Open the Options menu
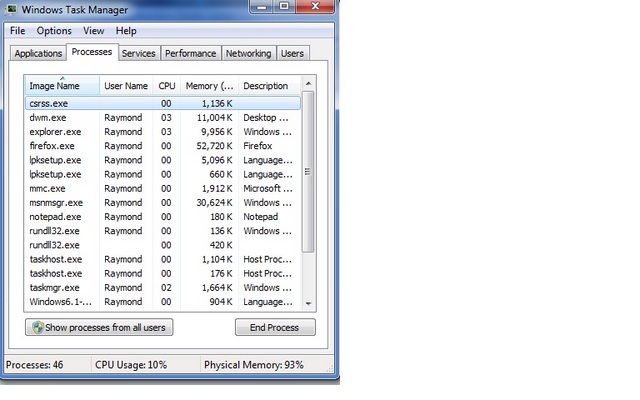Screen dimensions: 640x400 [54, 31]
